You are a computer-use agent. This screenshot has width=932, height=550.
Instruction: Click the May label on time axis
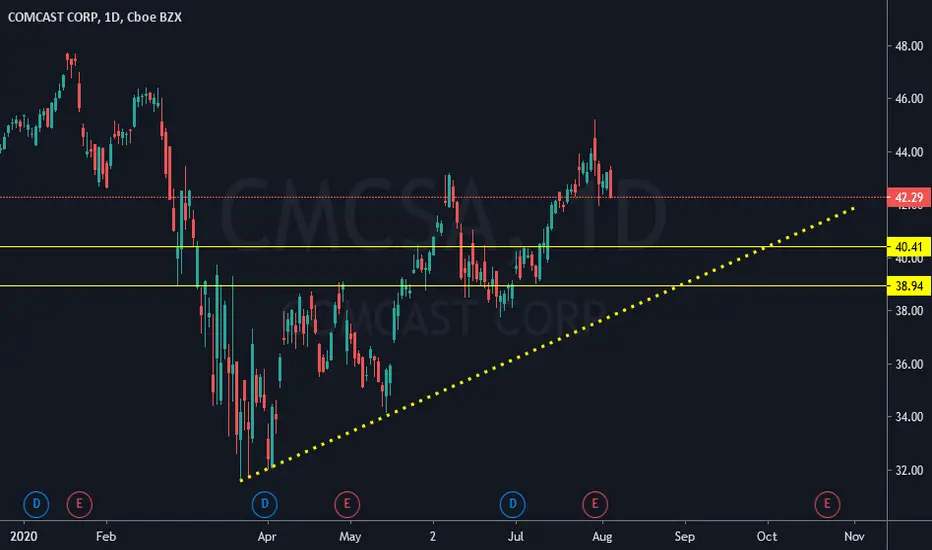point(350,536)
